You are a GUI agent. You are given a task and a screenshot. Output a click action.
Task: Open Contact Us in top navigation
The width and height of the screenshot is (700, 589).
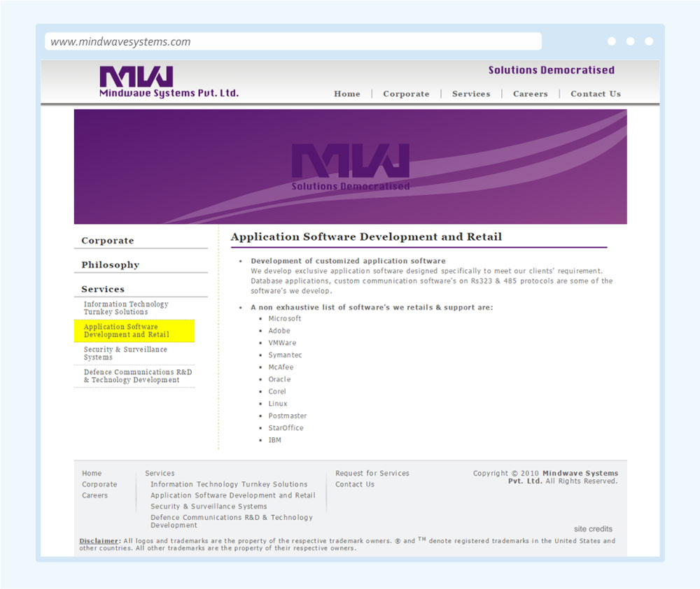[596, 94]
